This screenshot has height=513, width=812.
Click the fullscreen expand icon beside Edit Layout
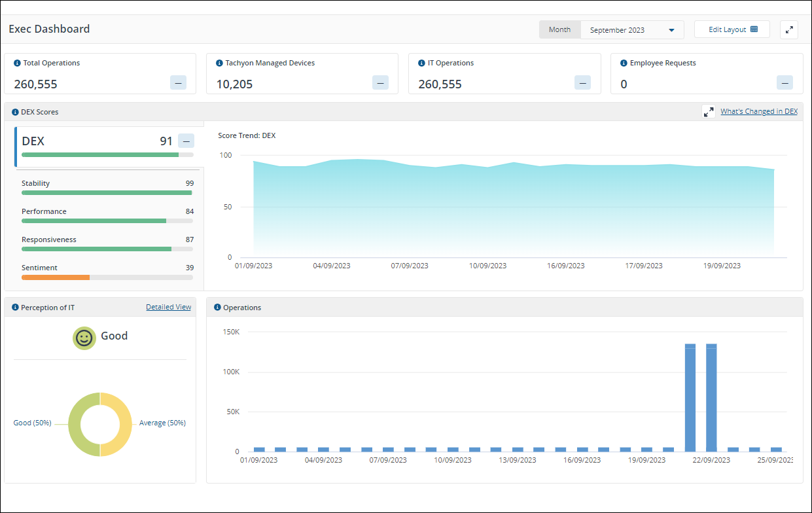[789, 30]
